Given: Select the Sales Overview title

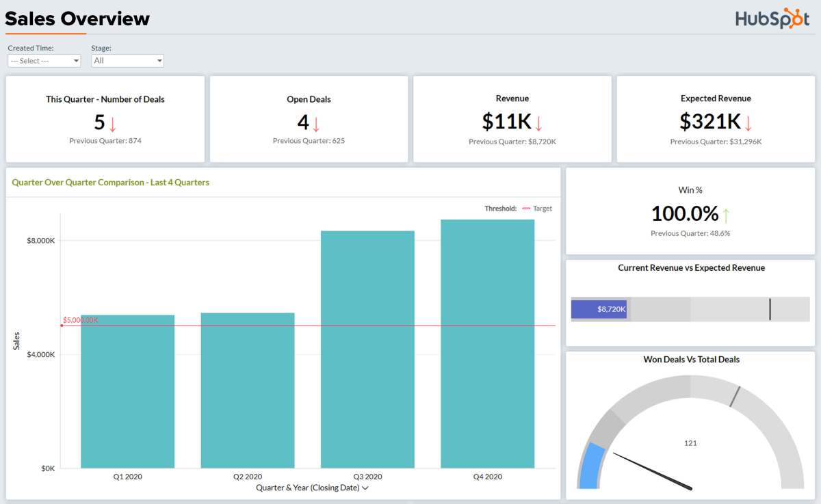Looking at the screenshot, I should click(77, 18).
